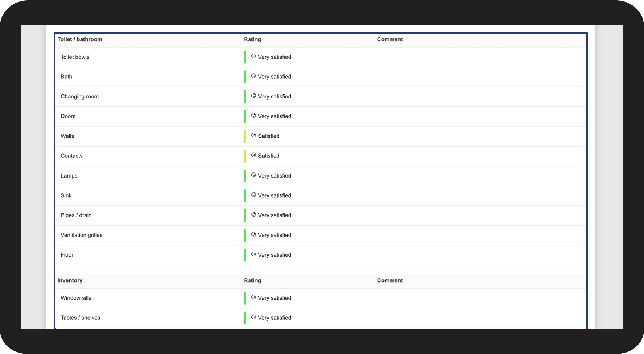Click "Very satisfied" text for Tables / shelves
Screen dimensions: 644x354
(274, 318)
